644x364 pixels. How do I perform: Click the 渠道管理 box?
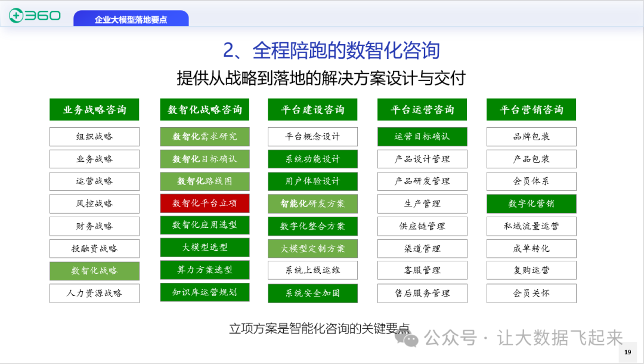pyautogui.click(x=422, y=249)
